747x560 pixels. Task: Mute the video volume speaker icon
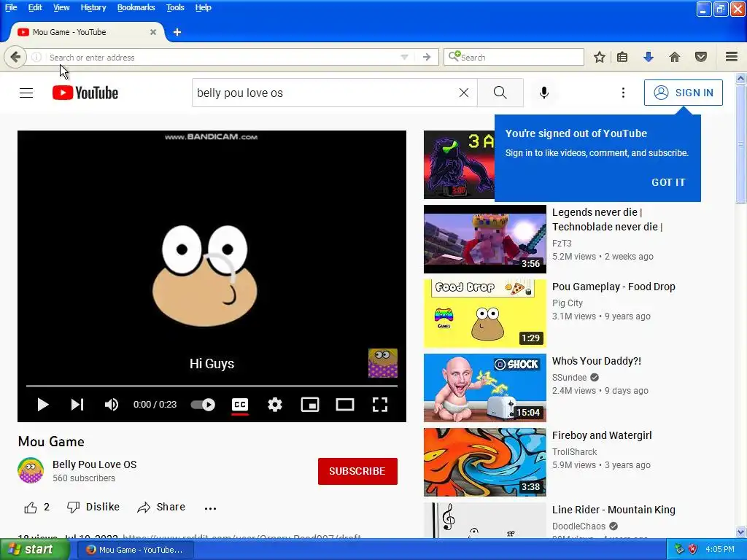point(112,404)
